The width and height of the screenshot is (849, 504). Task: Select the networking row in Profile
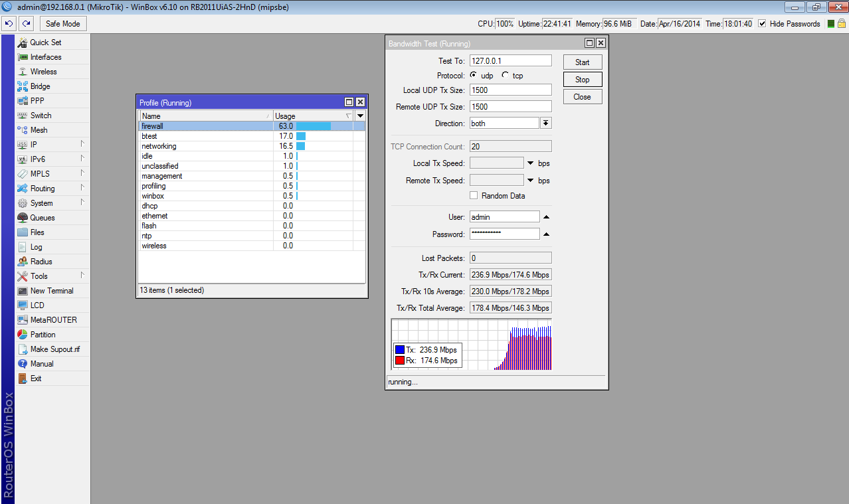click(252, 146)
